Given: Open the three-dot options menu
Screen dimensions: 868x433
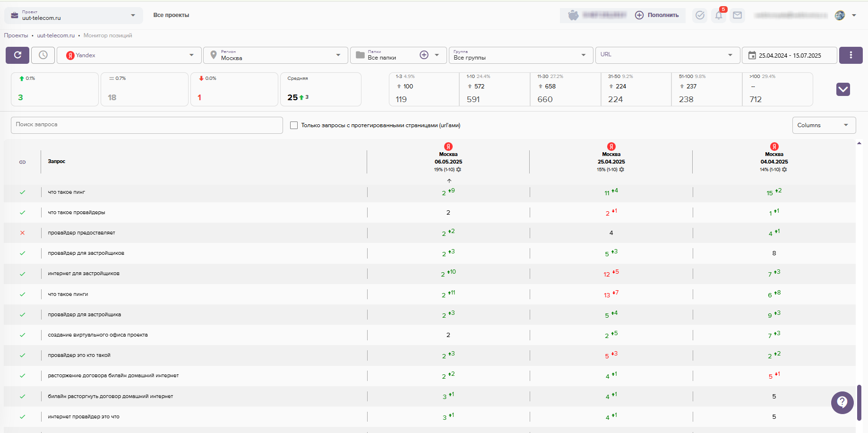Looking at the screenshot, I should [x=851, y=55].
